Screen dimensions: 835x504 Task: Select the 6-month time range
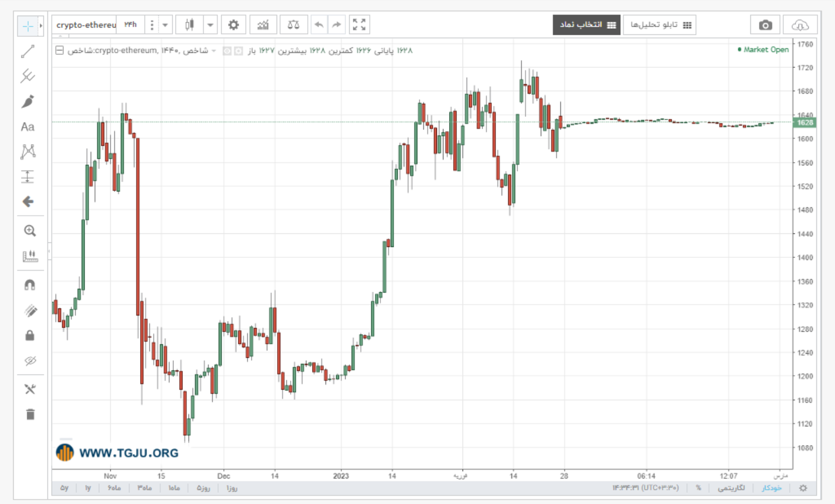(114, 488)
